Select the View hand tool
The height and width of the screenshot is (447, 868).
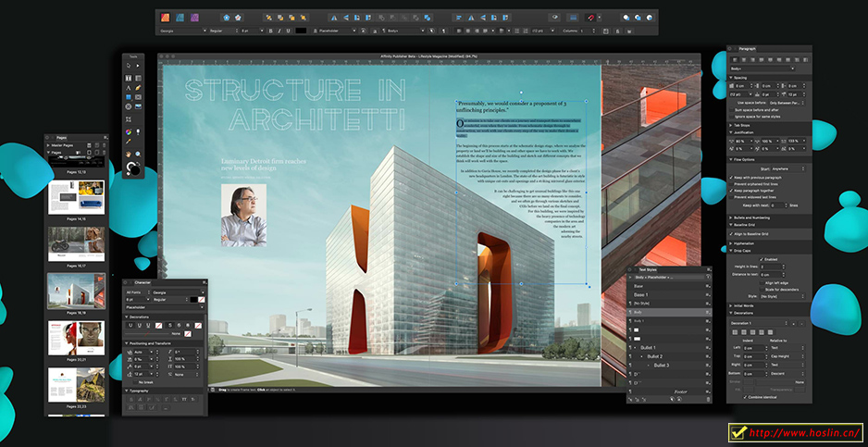coord(129,154)
